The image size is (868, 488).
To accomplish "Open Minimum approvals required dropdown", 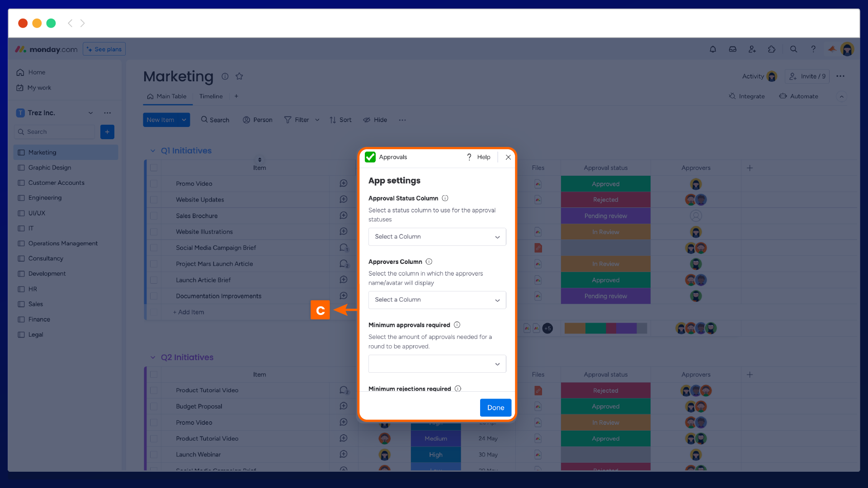I will pos(437,364).
